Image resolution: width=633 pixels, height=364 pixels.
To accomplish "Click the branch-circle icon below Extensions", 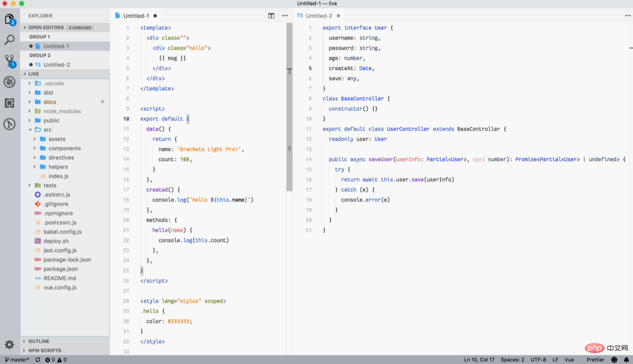I will 9,124.
